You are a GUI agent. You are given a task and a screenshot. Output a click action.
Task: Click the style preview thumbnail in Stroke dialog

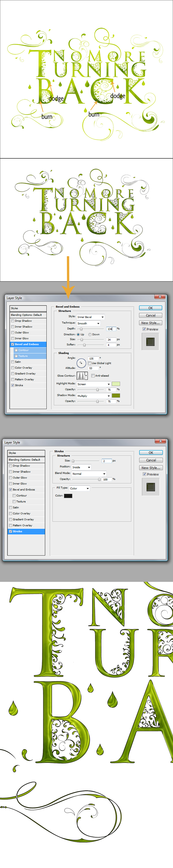(x=151, y=487)
